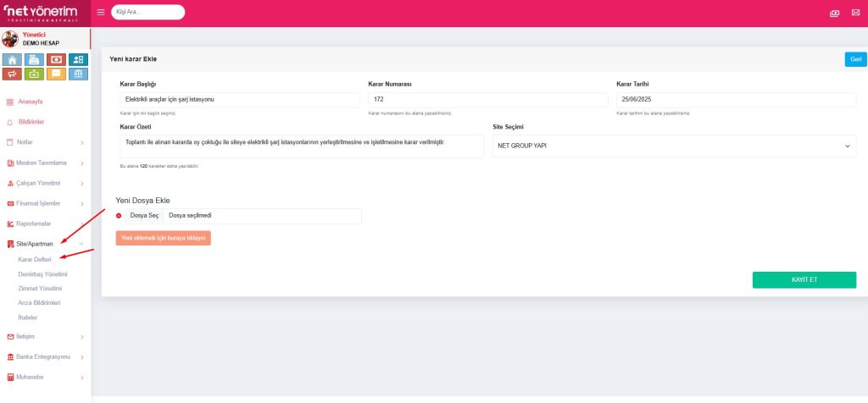This screenshot has width=868, height=403.
Task: Toggle sidebar with the hamburger menu icon
Action: pos(101,13)
